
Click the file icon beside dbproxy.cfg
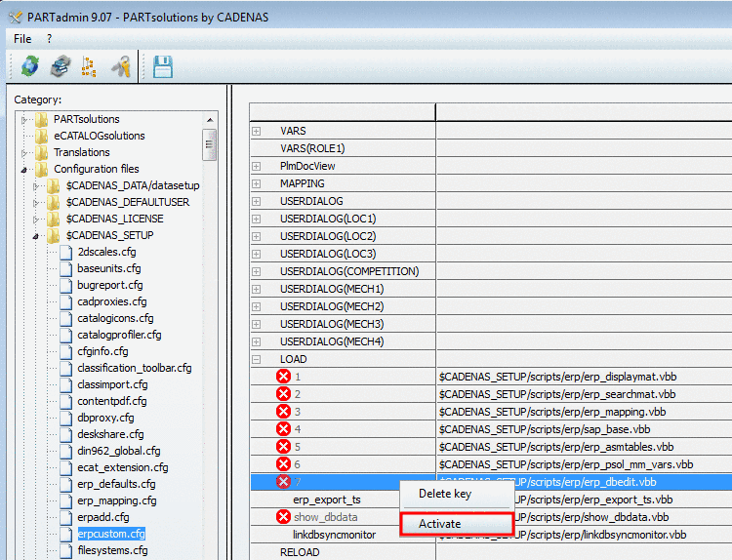(x=65, y=418)
